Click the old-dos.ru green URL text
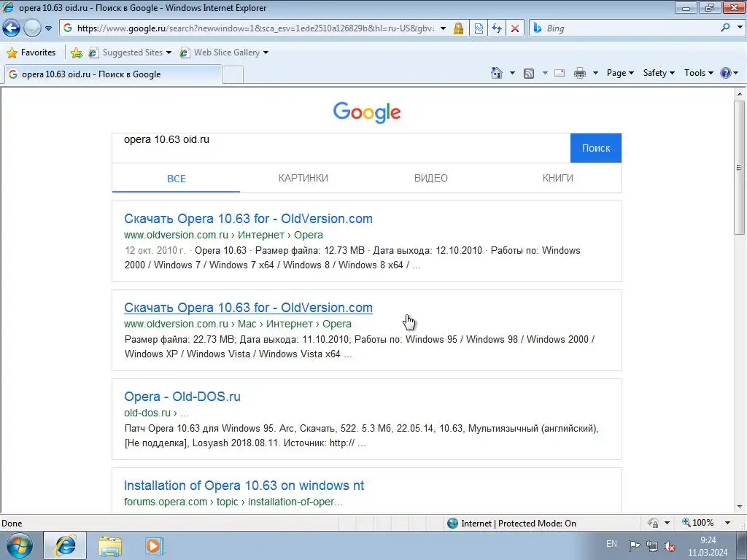Screen dimensions: 747x560 pyautogui.click(x=147, y=413)
